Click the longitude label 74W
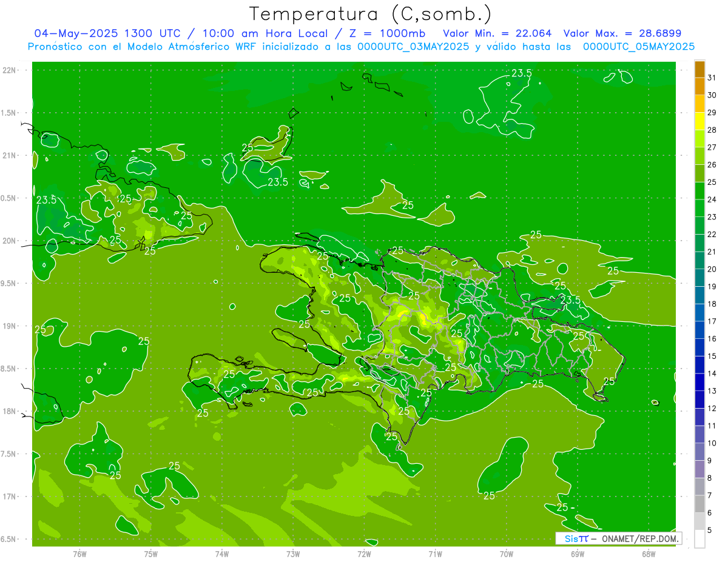The width and height of the screenshot is (728, 562). 222,554
